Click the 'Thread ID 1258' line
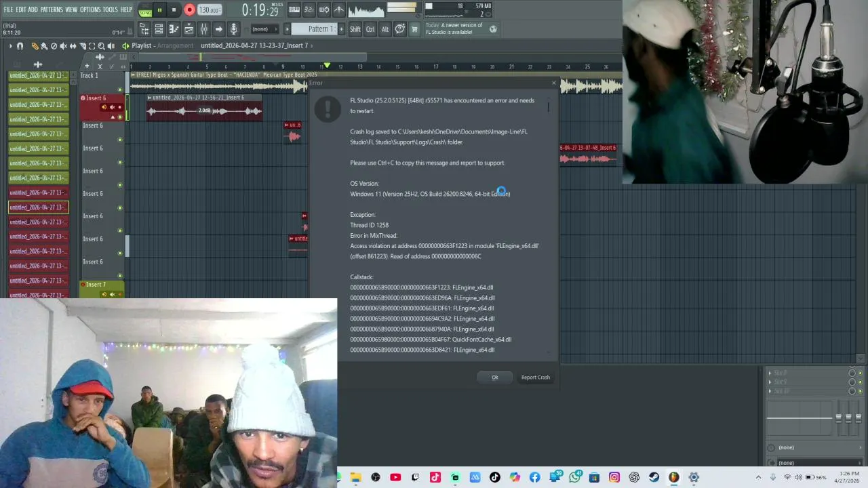Image resolution: width=868 pixels, height=488 pixels. click(x=370, y=225)
